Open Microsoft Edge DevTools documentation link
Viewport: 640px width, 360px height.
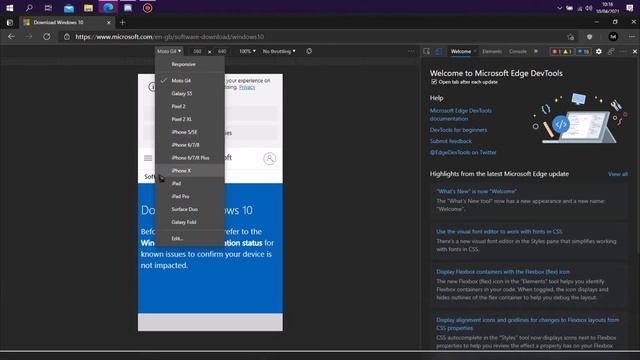[460, 115]
